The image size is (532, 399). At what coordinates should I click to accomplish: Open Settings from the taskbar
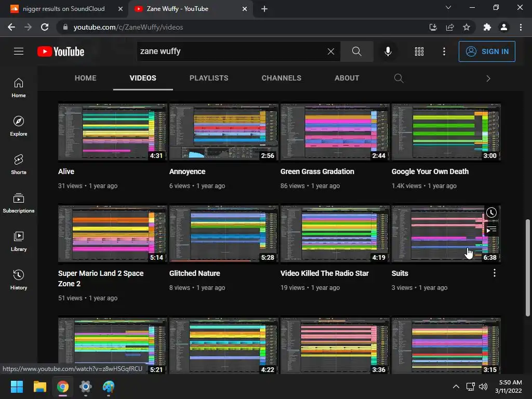86,387
